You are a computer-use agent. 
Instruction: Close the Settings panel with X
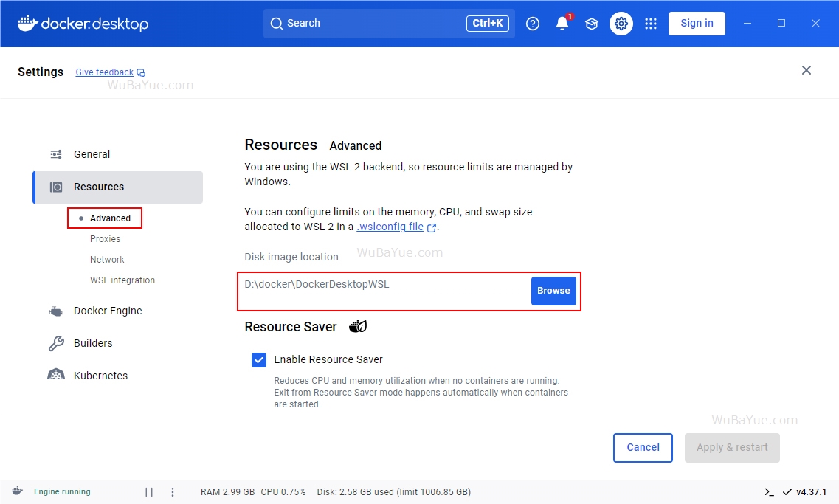[807, 70]
